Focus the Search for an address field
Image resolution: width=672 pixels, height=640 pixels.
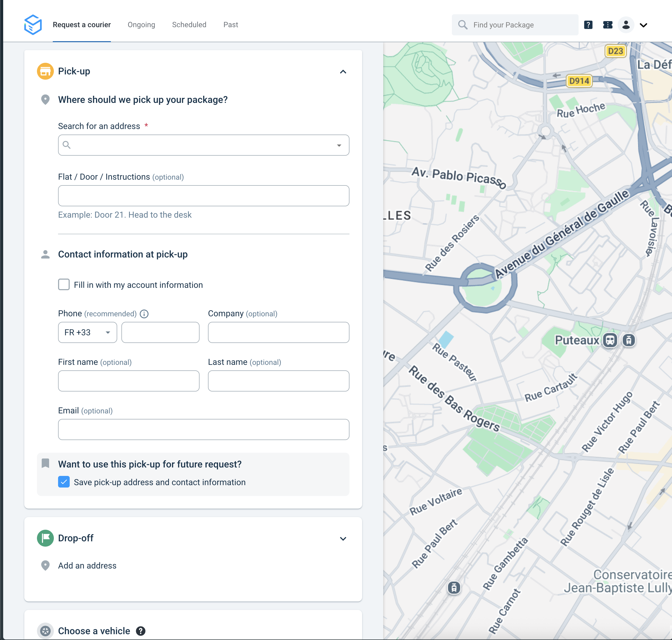(x=204, y=145)
